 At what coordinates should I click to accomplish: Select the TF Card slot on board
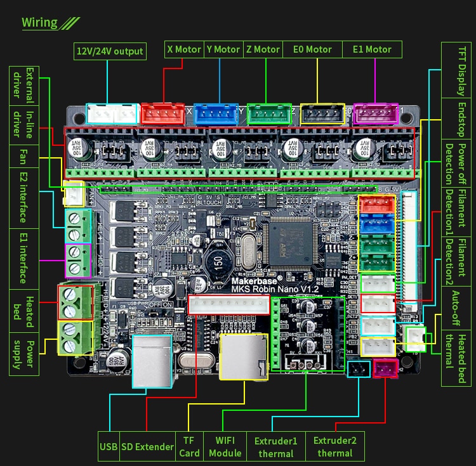(x=244, y=357)
